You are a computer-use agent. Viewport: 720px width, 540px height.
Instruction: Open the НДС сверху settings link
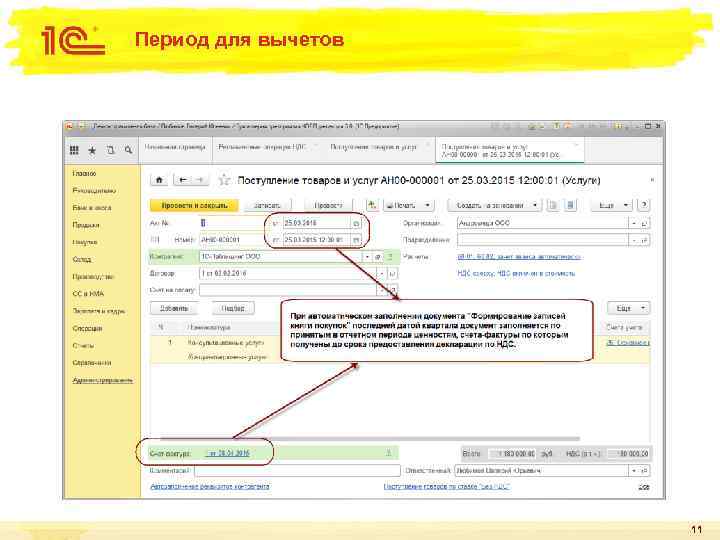(x=516, y=274)
